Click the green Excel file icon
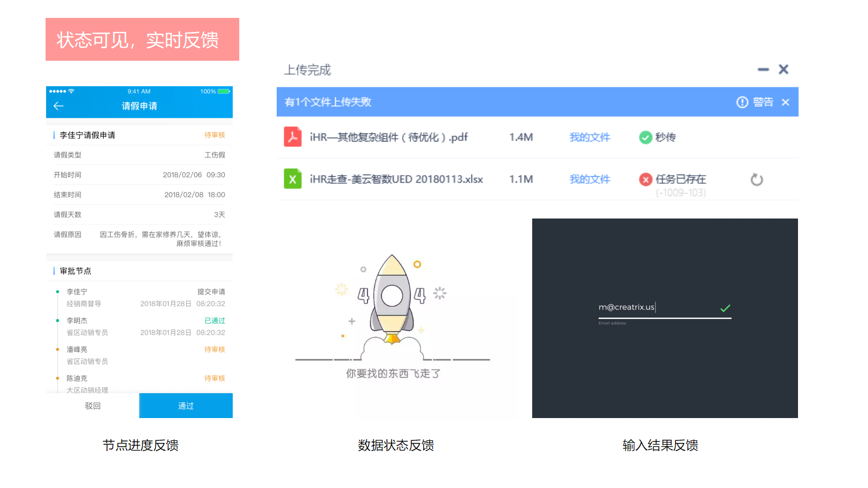This screenshot has height=488, width=868. [x=292, y=179]
